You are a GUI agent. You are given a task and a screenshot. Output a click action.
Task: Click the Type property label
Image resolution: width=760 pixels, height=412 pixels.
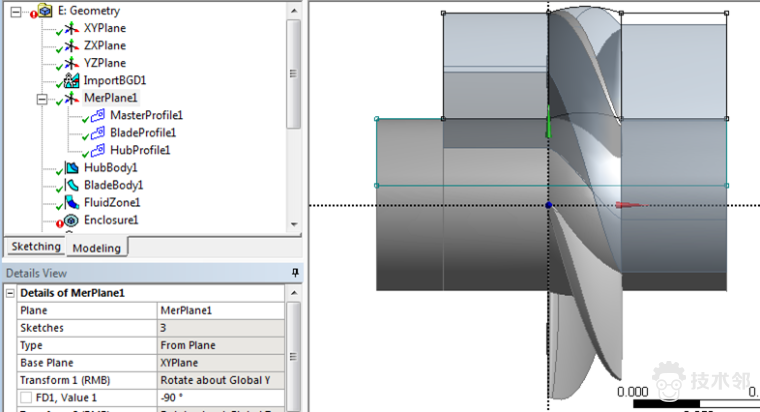31,346
